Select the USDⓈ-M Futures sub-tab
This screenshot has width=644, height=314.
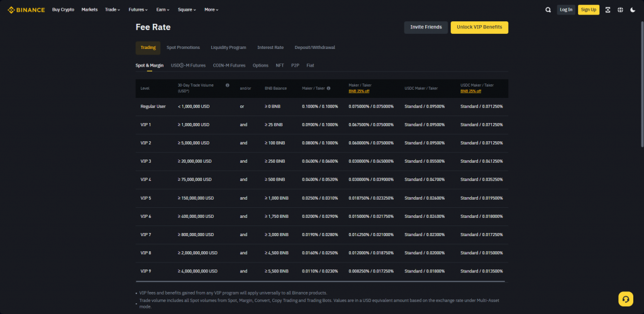click(188, 65)
